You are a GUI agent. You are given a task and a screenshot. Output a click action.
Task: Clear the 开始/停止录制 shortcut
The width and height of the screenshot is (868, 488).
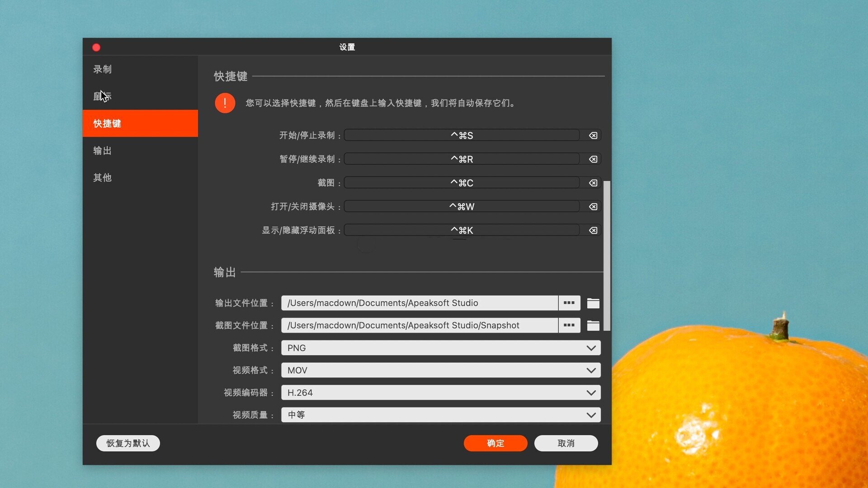click(x=593, y=136)
